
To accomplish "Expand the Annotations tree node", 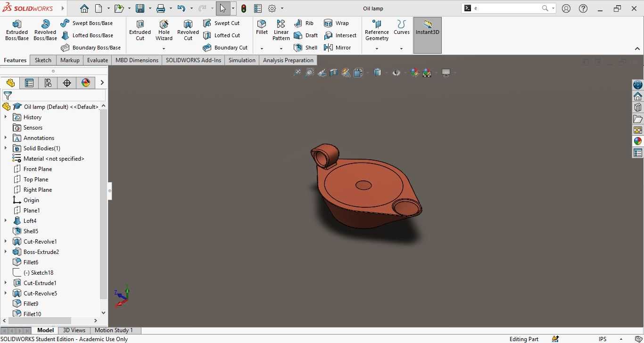I will 6,138.
